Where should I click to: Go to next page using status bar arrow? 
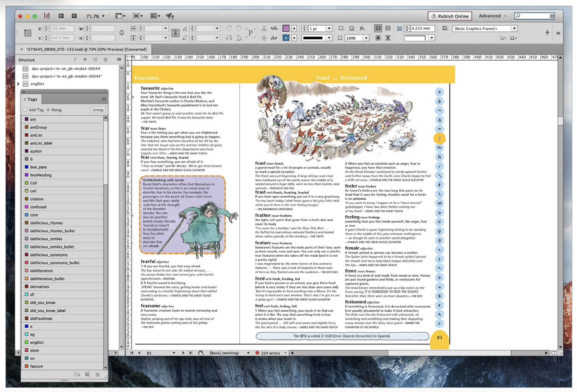click(x=183, y=353)
